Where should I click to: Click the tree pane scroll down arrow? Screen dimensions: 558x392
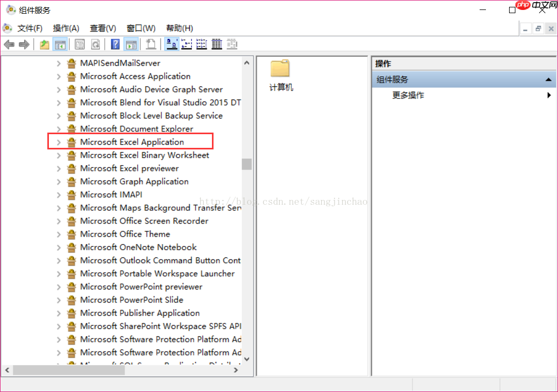point(247,359)
